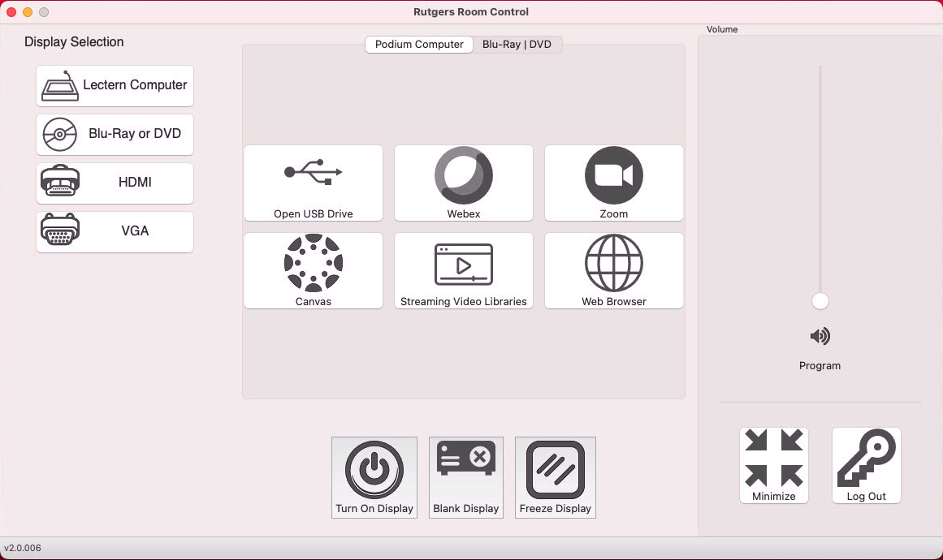Click the Rutgers Room Control title bar
943x560 pixels.
coord(471,12)
